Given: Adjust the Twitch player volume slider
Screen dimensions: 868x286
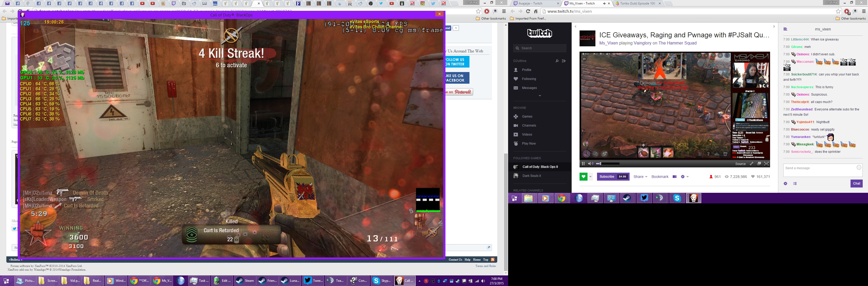Looking at the screenshot, I should tap(608, 164).
